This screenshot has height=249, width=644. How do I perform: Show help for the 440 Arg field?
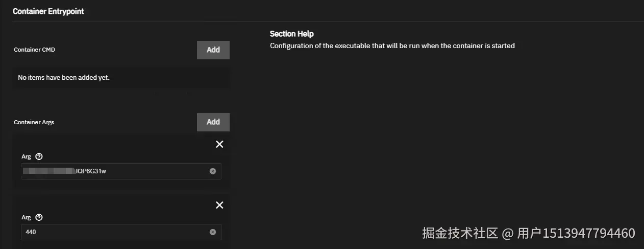click(39, 217)
